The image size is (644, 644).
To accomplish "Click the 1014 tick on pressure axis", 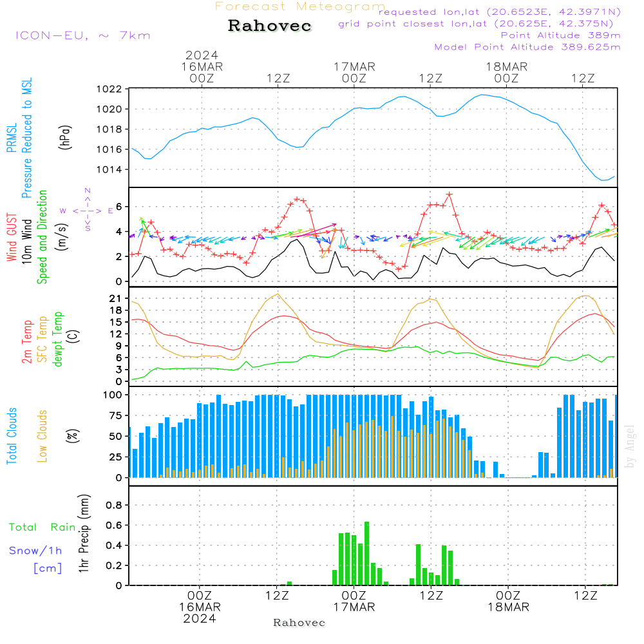I will coord(109,169).
